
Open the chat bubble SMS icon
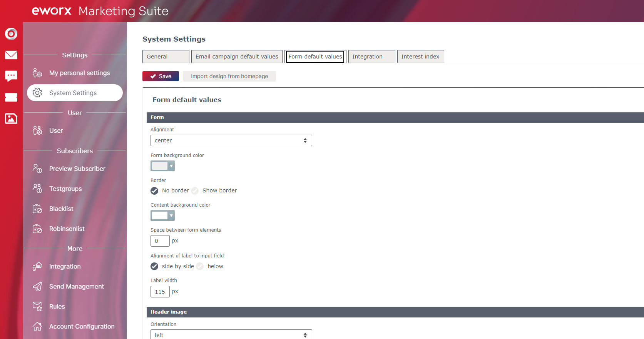[x=11, y=76]
